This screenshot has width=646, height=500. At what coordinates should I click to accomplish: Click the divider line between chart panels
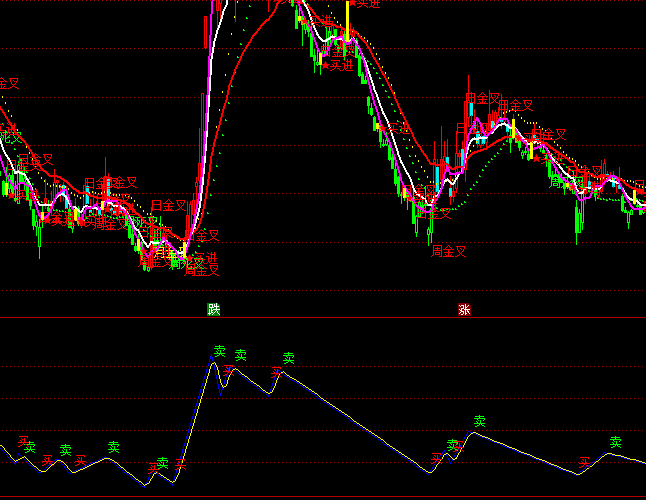[x=323, y=318]
